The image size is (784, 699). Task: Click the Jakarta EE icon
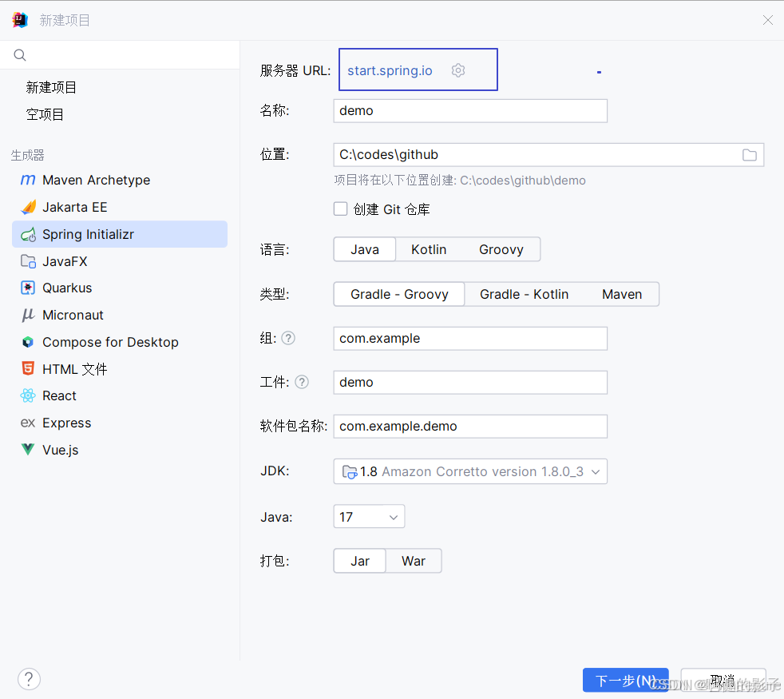click(x=28, y=207)
